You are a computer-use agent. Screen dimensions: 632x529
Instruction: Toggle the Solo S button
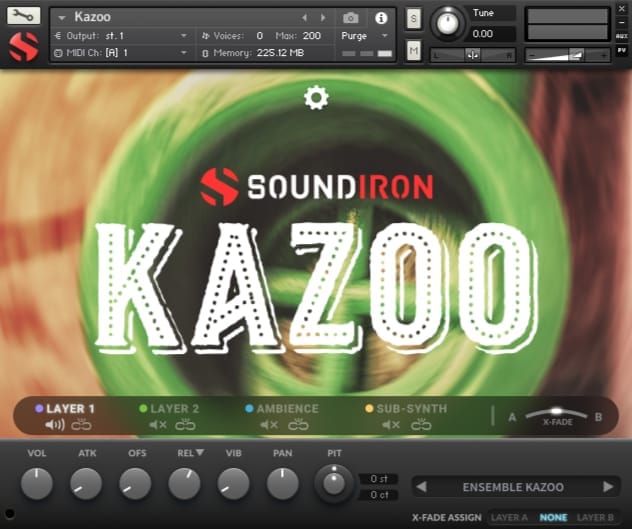coord(414,19)
